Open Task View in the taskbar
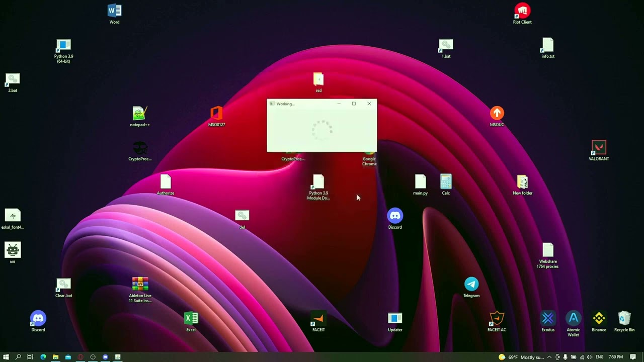The width and height of the screenshot is (644, 362). click(30, 357)
